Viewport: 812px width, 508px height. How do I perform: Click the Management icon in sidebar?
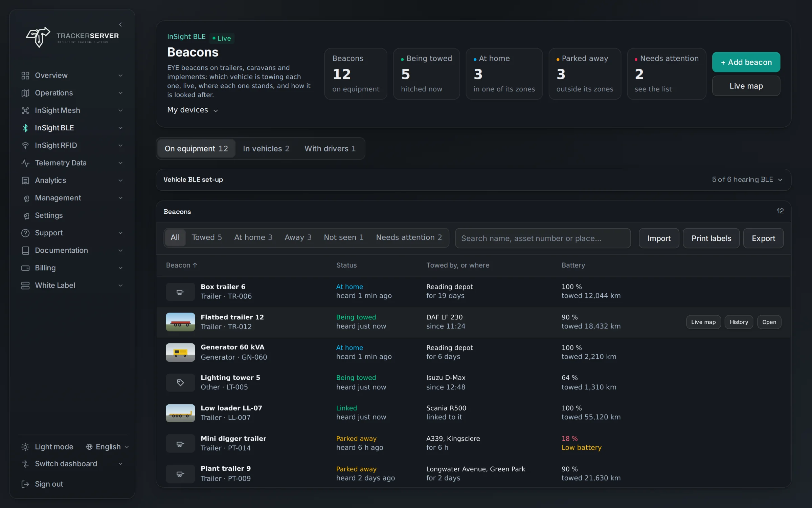click(26, 198)
